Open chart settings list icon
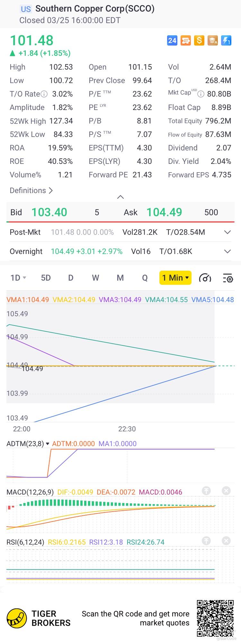241x644 pixels. pyautogui.click(x=228, y=278)
